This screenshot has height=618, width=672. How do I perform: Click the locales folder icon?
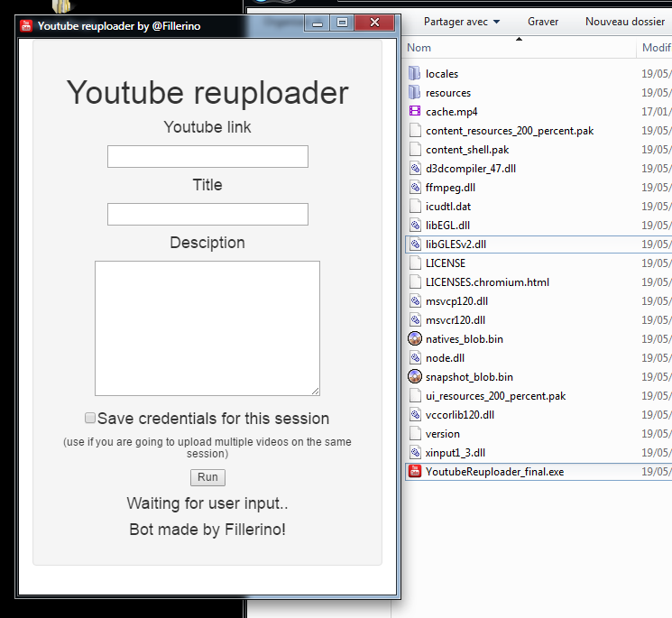tap(414, 74)
